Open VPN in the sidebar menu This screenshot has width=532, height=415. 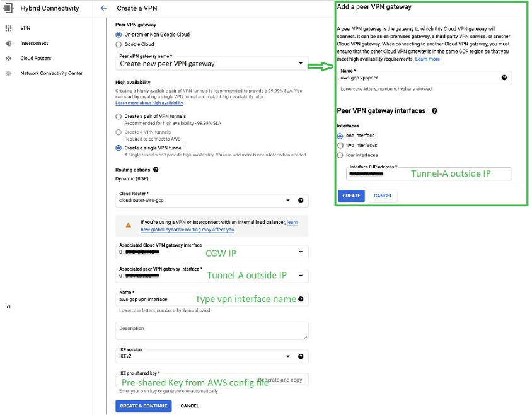click(25, 28)
